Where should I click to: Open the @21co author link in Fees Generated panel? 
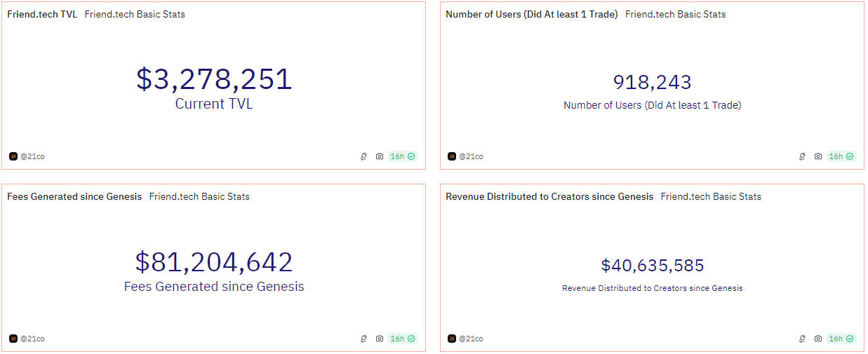pos(32,339)
